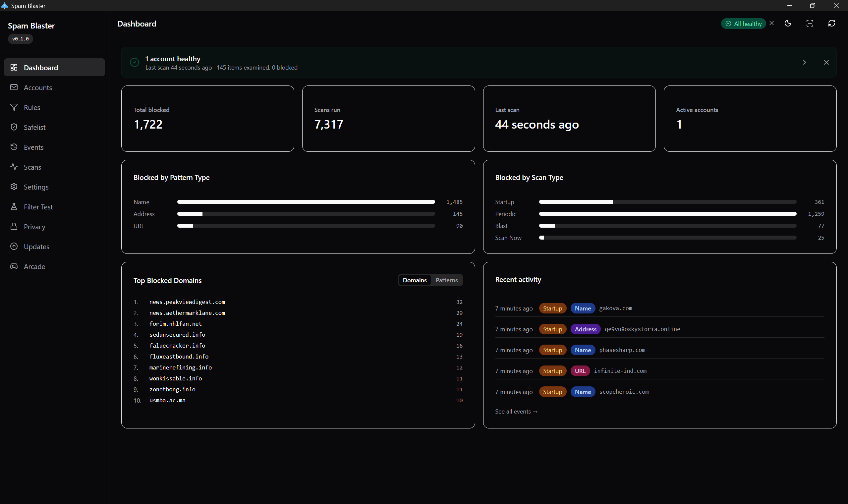Click news.peakviewdigest.com in blocked domains
The width and height of the screenshot is (848, 504).
point(187,302)
